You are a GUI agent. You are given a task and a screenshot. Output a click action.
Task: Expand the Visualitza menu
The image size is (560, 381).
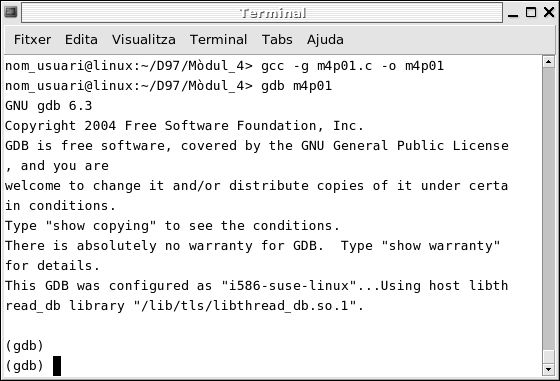click(x=144, y=39)
